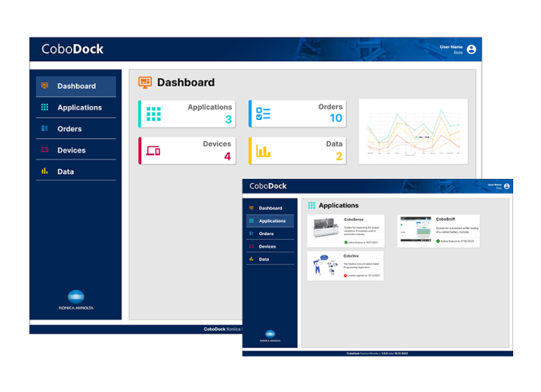Open the CoboSniff application card
The height and width of the screenshot is (392, 541).
point(438,231)
